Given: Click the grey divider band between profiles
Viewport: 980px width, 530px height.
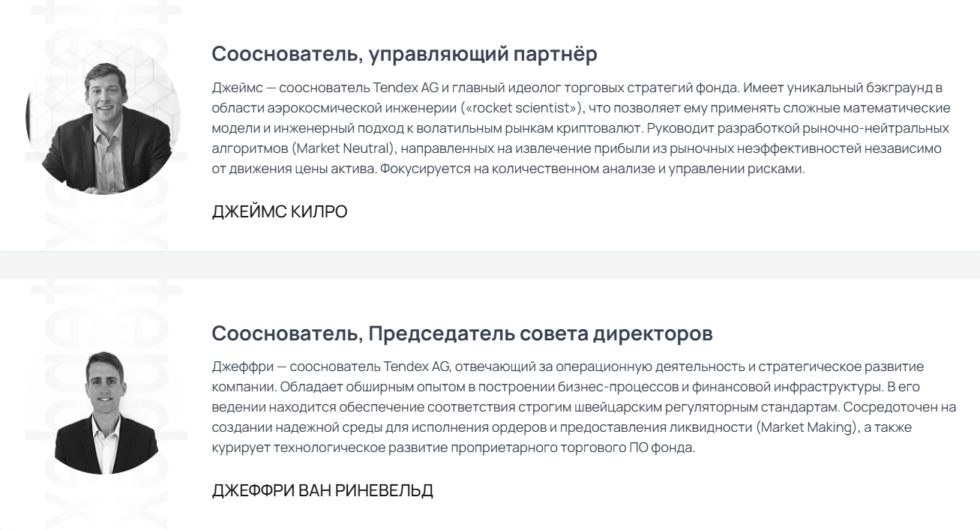Looking at the screenshot, I should click(490, 265).
